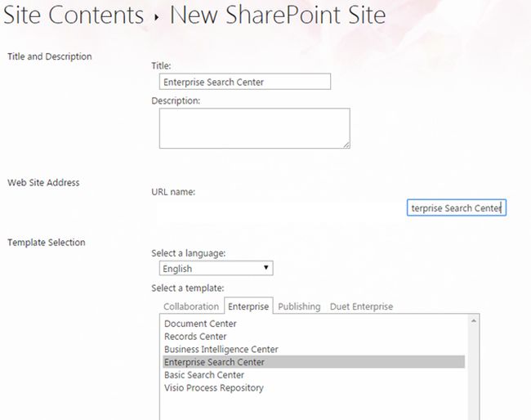Image resolution: width=531 pixels, height=420 pixels.
Task: Select the Enterprise Search Center template
Action: coord(314,362)
